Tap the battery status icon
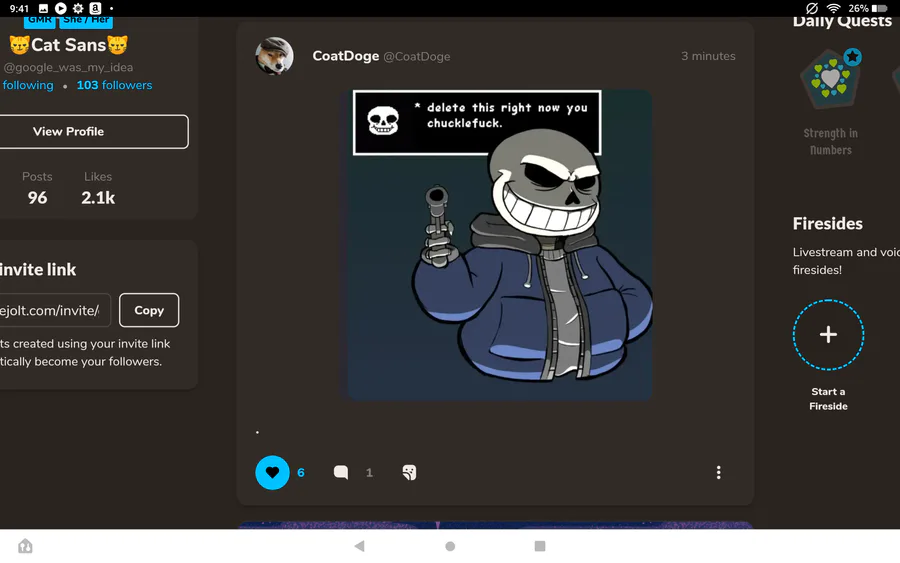 (879, 9)
